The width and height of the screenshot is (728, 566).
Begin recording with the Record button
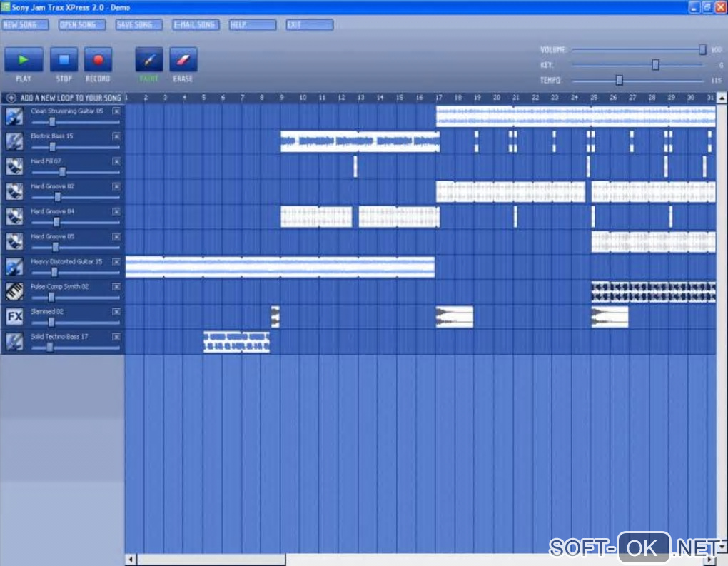(98, 59)
